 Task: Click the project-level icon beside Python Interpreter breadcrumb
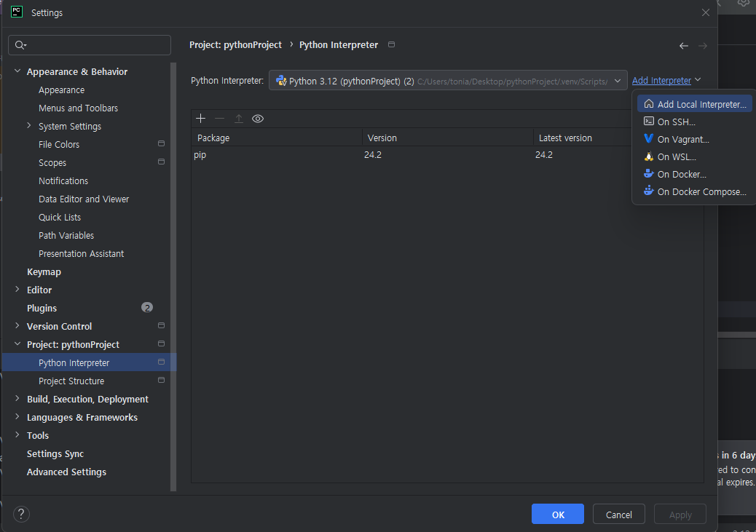pyautogui.click(x=392, y=44)
